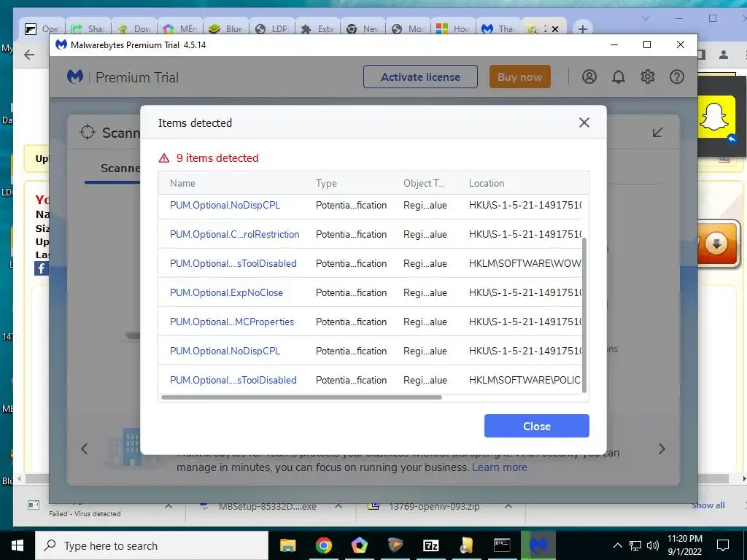Open the Malwarebytes account icon
Screen dimensions: 747x560
589,77
